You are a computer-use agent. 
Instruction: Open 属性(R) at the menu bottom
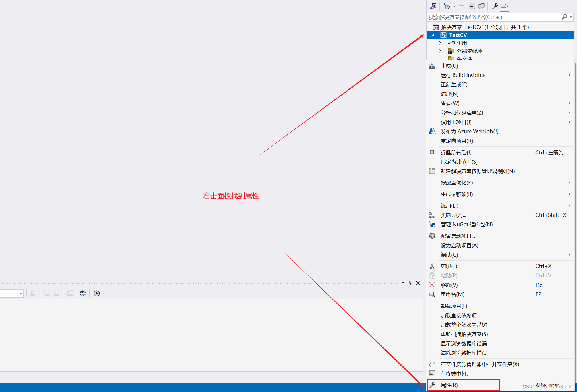coord(500,385)
